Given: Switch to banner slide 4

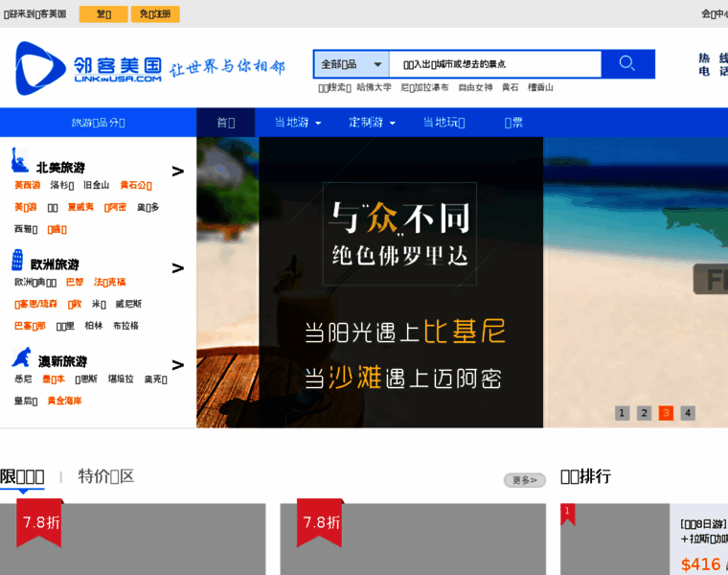Looking at the screenshot, I should point(688,413).
